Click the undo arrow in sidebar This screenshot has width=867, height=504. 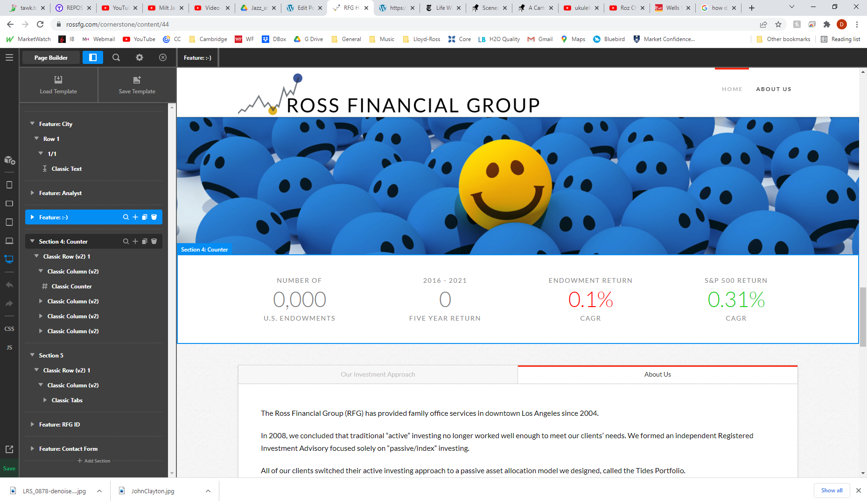pos(9,285)
